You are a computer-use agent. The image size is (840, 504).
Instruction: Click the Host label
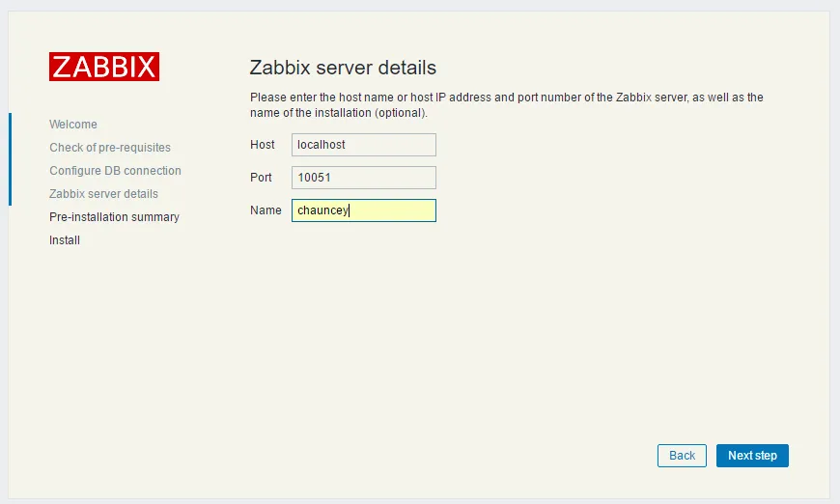(x=263, y=145)
